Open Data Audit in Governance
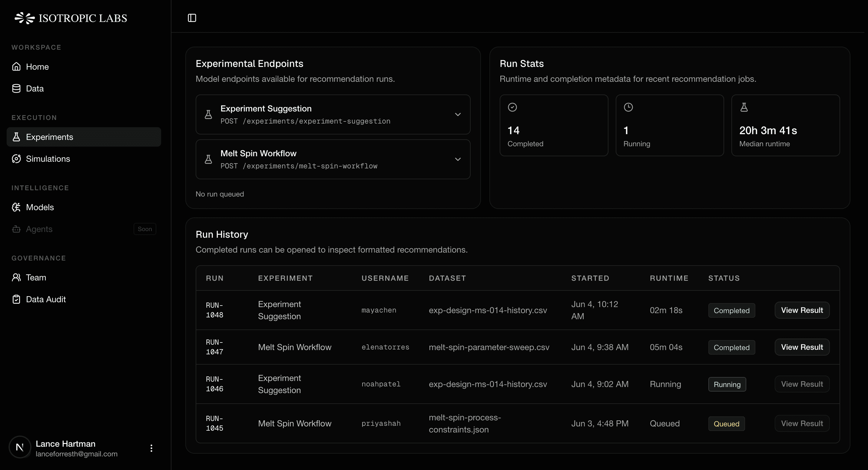This screenshot has height=470, width=868. pyautogui.click(x=84, y=299)
